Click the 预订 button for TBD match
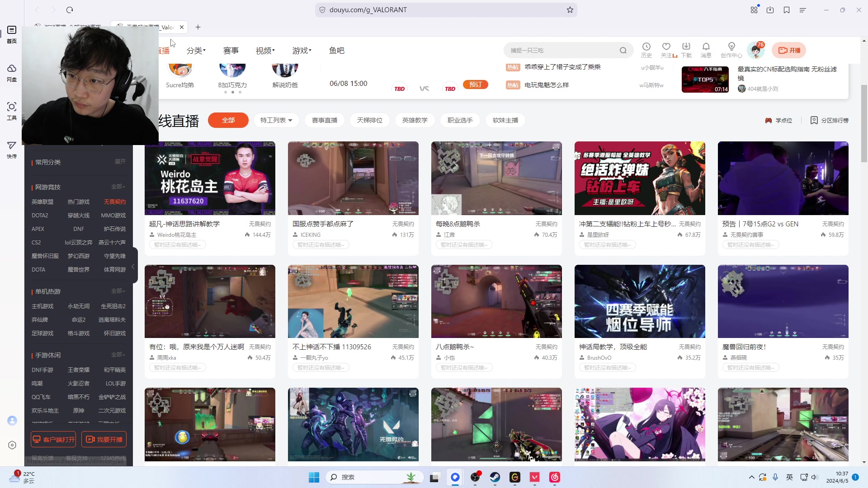The image size is (868, 488). (476, 84)
